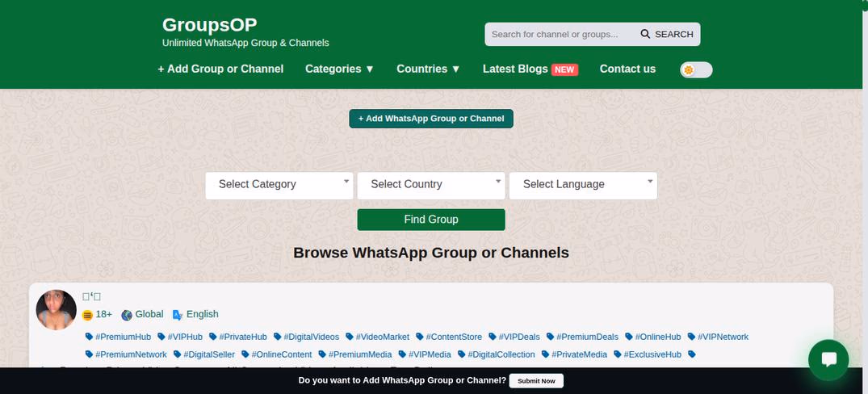Open the chat support bubble icon
The height and width of the screenshot is (394, 868).
[x=828, y=360]
